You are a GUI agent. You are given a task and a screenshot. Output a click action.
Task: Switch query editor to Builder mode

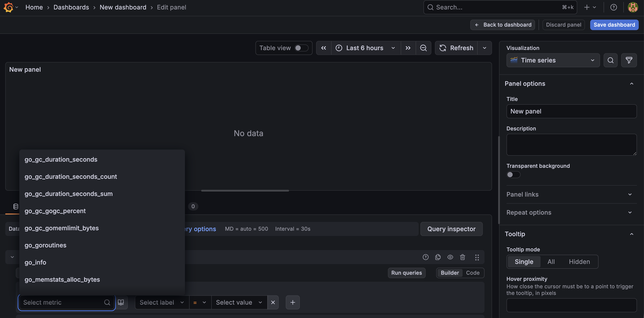(x=450, y=273)
